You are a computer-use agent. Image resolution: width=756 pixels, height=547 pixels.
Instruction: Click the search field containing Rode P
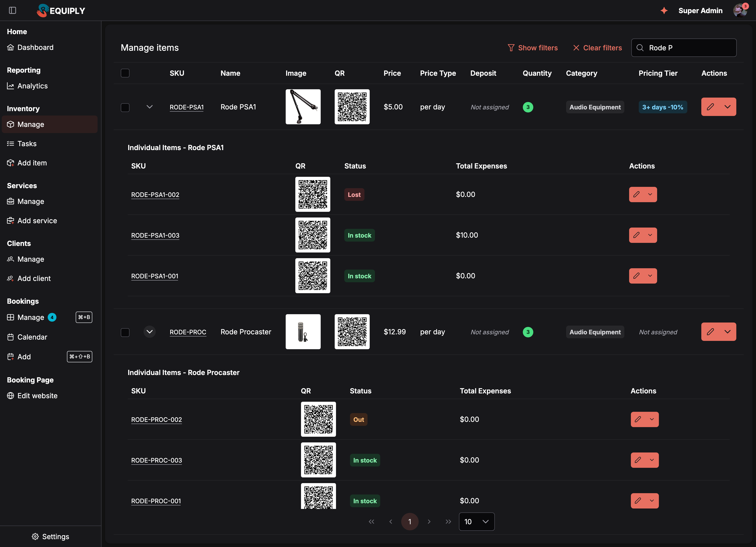tap(684, 48)
